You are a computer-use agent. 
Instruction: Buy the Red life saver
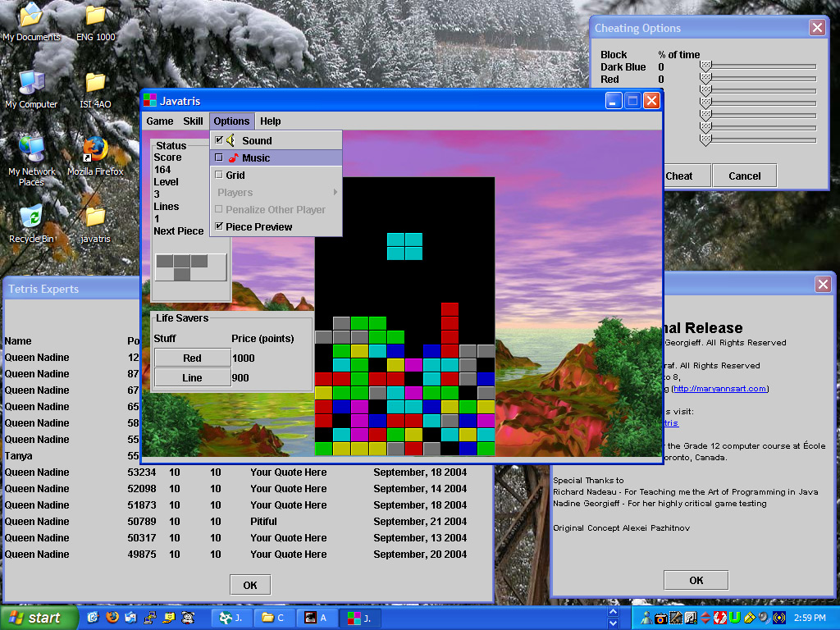click(x=192, y=358)
